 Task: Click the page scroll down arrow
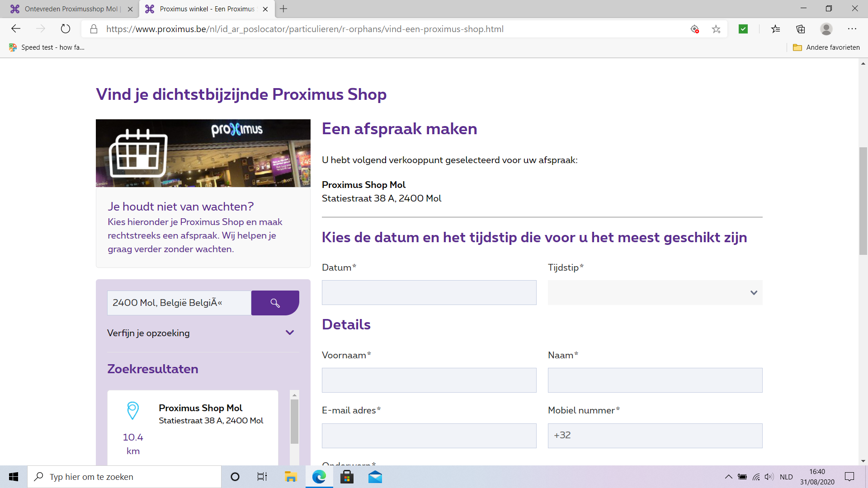click(863, 461)
